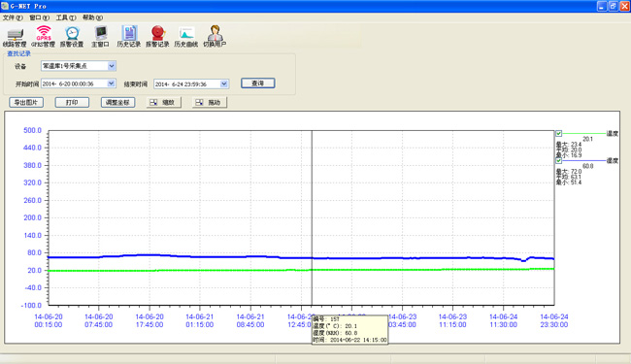Toggle the 拖动 drag mode button
This screenshot has width=631, height=364.
click(x=210, y=103)
